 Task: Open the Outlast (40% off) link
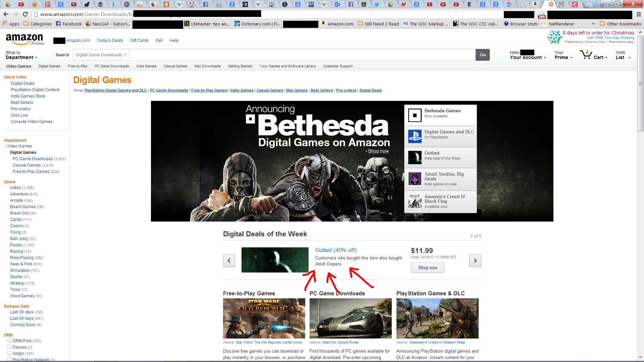tap(336, 250)
